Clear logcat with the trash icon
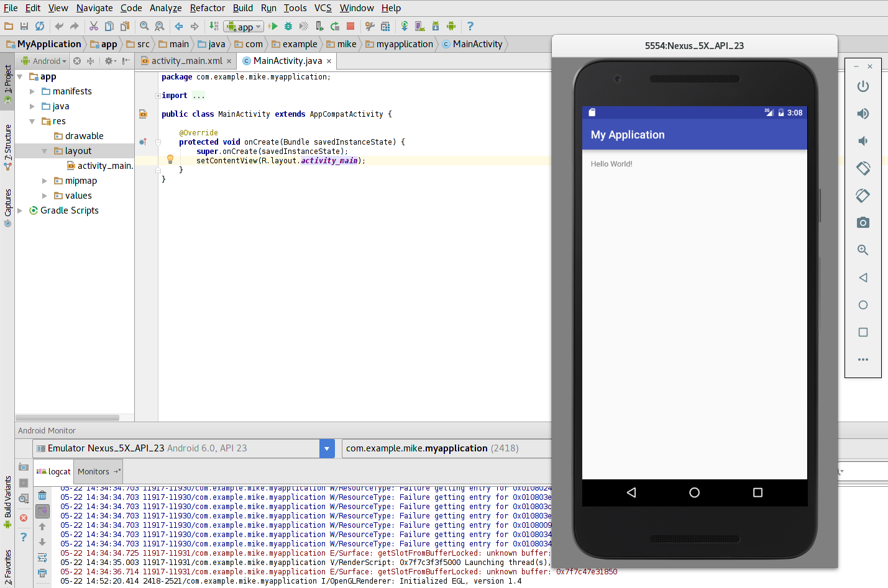This screenshot has width=888, height=588. click(42, 495)
